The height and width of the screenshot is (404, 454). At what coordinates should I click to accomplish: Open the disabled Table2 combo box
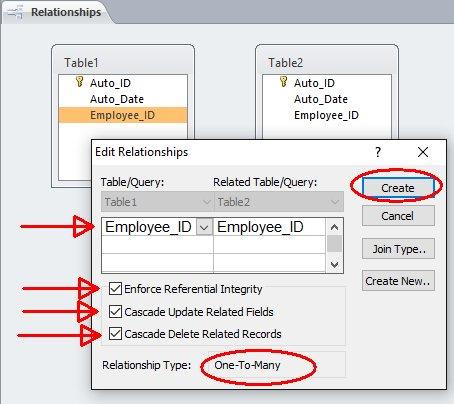point(278,202)
